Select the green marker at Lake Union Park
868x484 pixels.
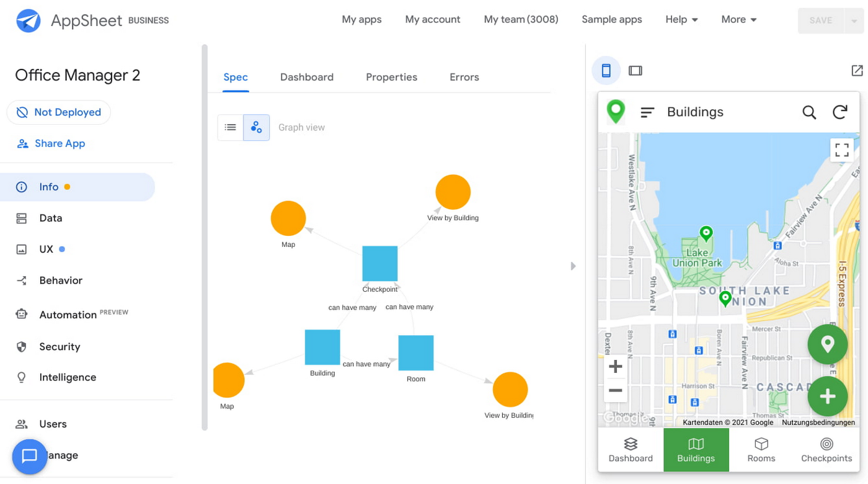point(706,234)
